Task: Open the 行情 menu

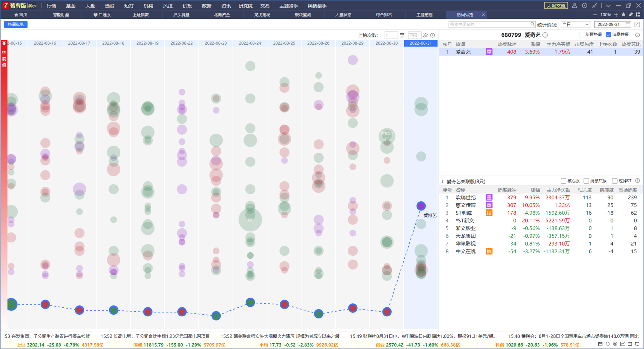Action: coord(51,6)
